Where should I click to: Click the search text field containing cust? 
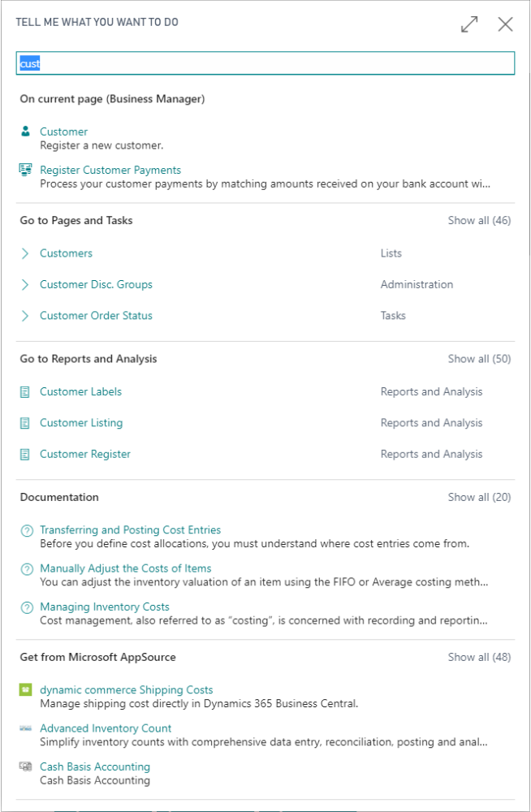pyautogui.click(x=265, y=63)
